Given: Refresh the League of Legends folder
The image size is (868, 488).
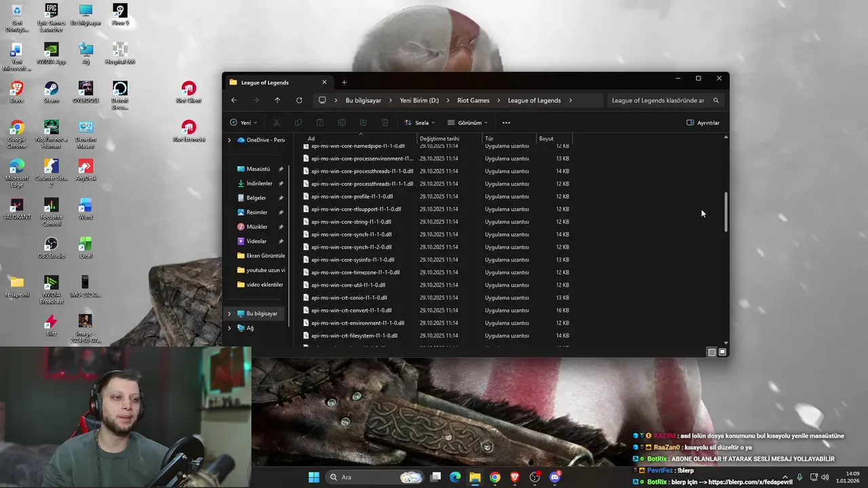Looking at the screenshot, I should pos(299,100).
